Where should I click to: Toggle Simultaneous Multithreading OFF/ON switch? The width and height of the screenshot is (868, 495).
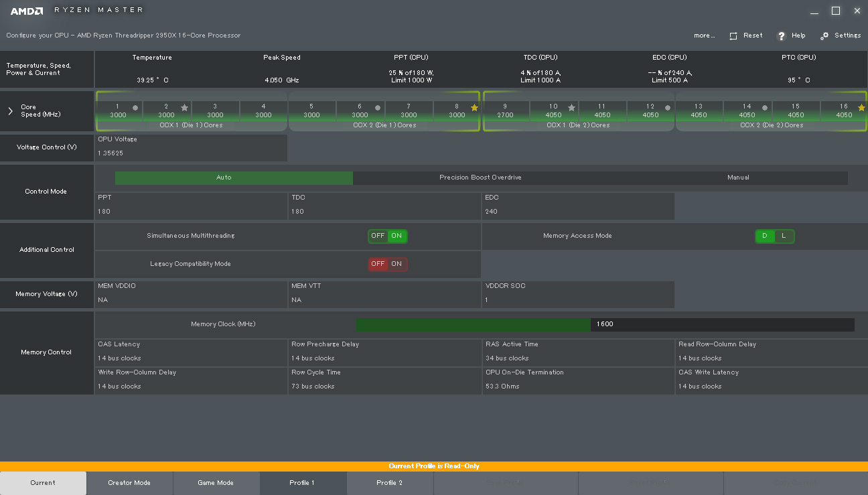point(387,236)
